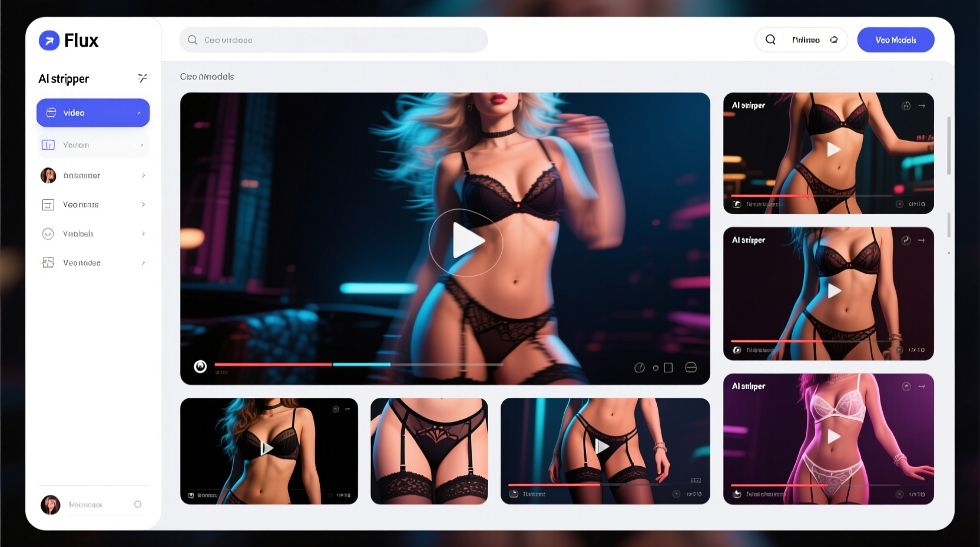Expand the Vostom sidebar item chevron
The image size is (980, 547).
142,145
